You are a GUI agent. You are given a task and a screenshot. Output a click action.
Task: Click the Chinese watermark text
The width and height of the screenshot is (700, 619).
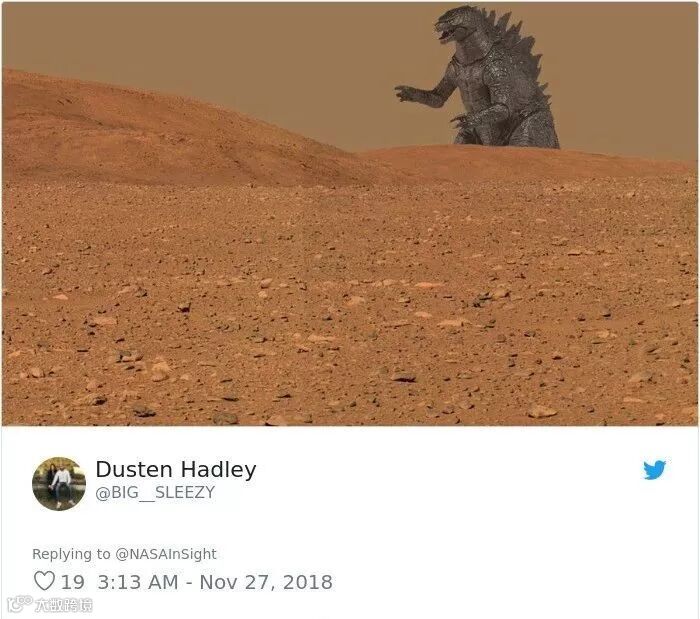(64, 605)
